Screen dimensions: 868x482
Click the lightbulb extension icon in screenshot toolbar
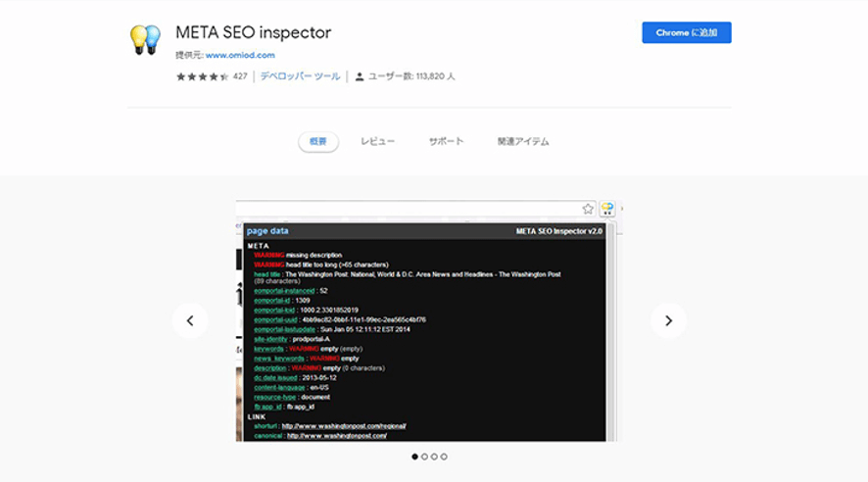coord(607,209)
